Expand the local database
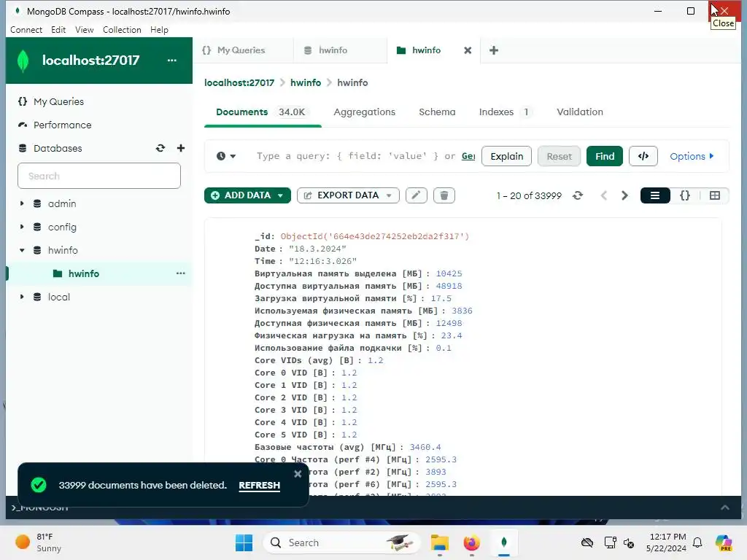 (22, 297)
